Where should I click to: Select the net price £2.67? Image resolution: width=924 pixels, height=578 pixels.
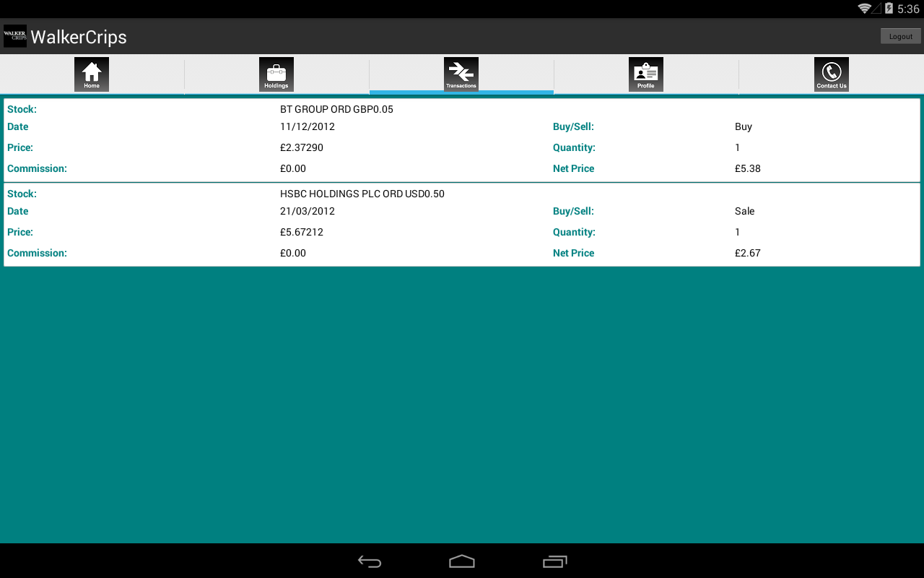[x=748, y=253]
